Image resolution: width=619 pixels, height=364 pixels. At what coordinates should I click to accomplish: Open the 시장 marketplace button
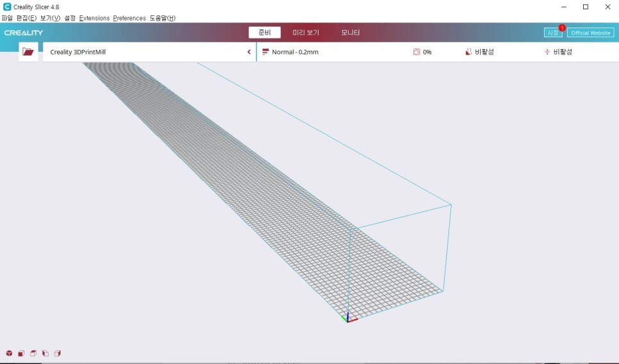pos(552,33)
